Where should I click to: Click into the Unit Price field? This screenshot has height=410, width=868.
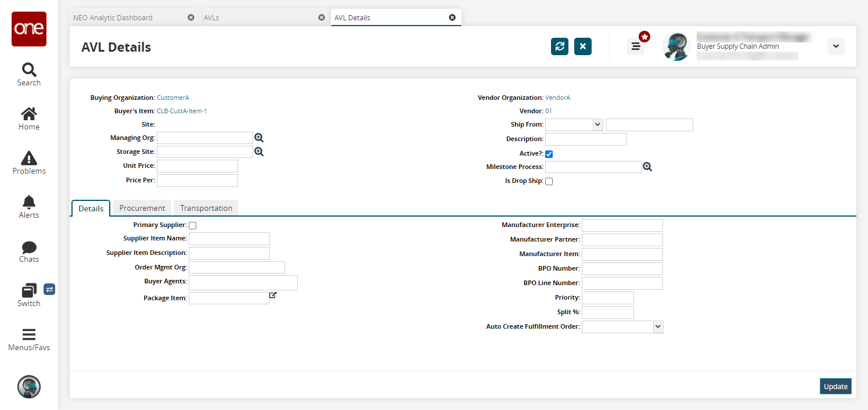click(x=197, y=166)
